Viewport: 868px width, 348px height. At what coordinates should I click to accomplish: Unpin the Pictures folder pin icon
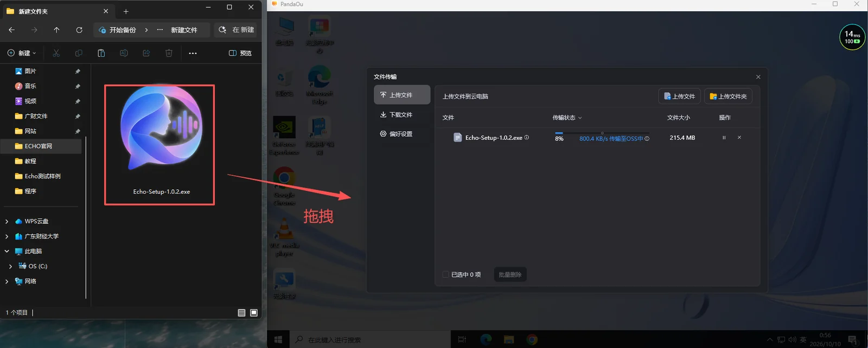pos(78,72)
